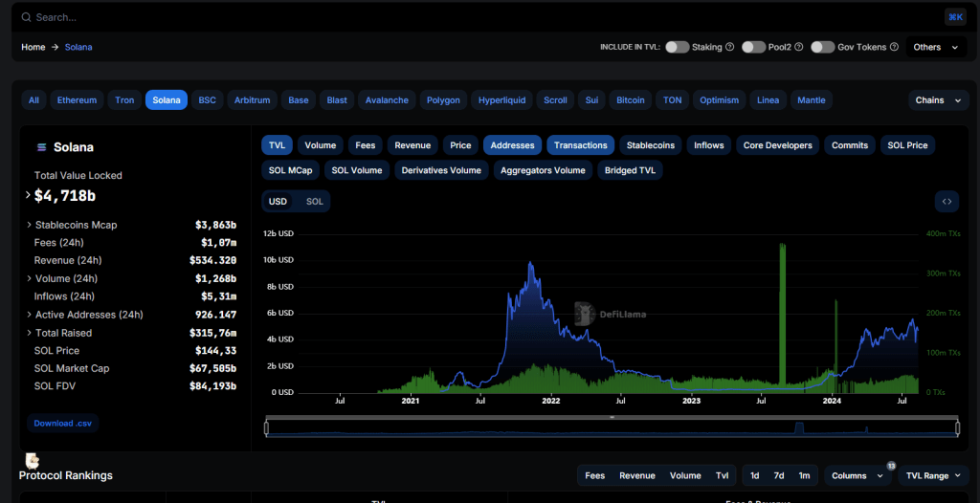Click the chart range slider top grip
This screenshot has width=980, height=503.
pyautogui.click(x=612, y=417)
